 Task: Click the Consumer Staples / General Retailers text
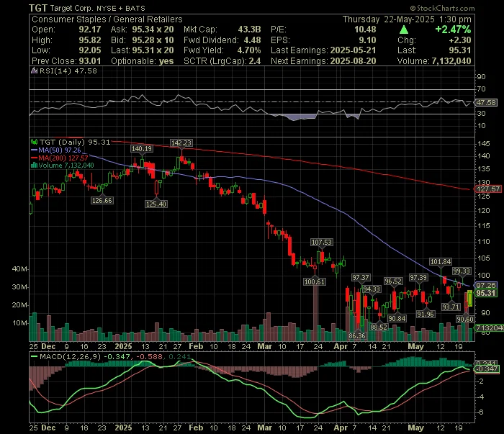(x=107, y=19)
